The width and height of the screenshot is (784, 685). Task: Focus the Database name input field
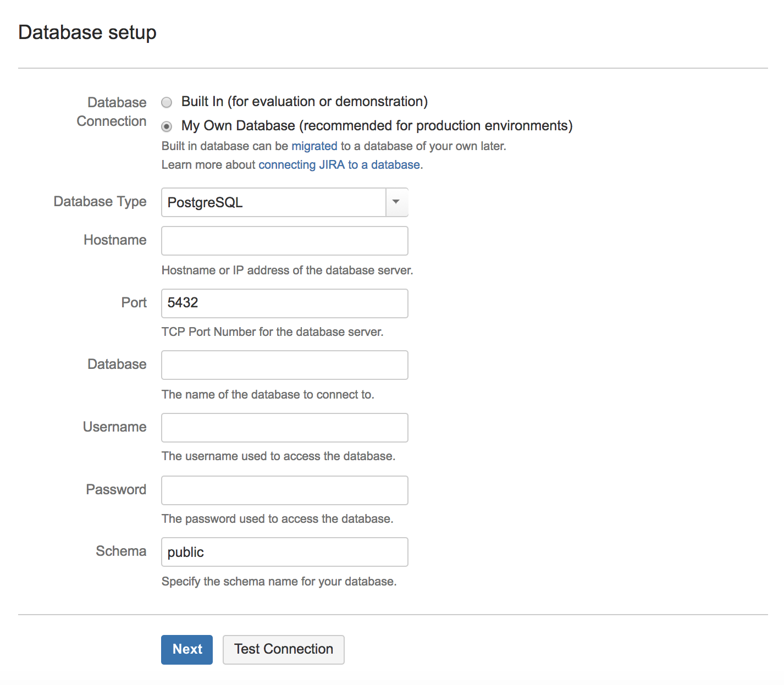(285, 365)
